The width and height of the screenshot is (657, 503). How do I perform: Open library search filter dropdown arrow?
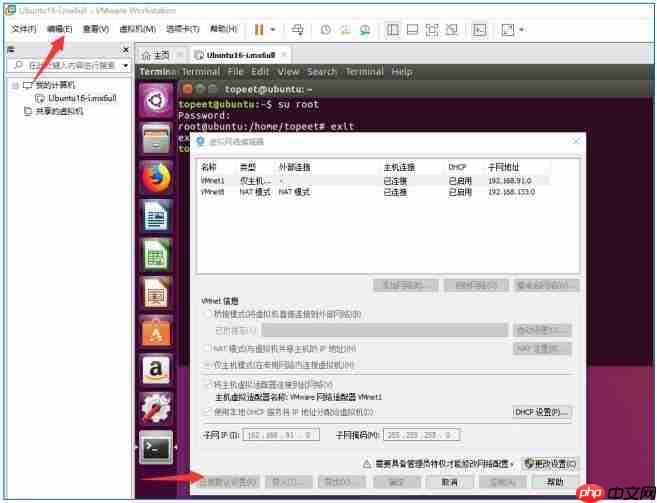pyautogui.click(x=125, y=66)
